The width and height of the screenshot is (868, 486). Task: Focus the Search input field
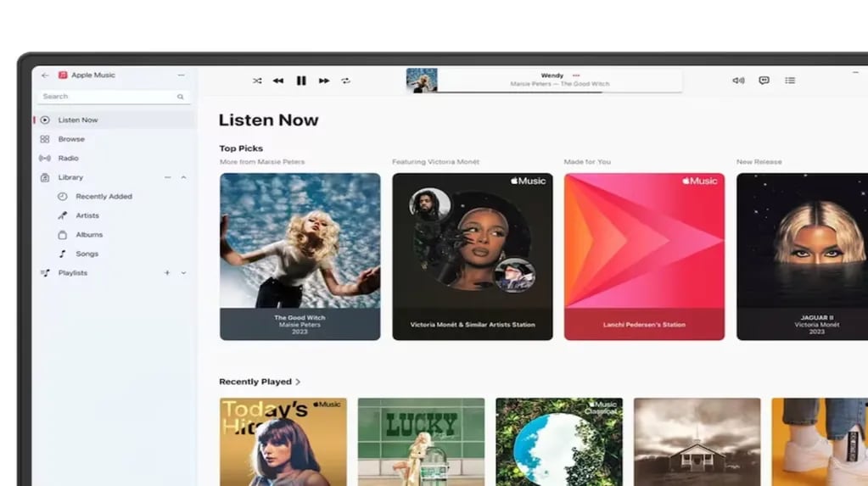114,97
